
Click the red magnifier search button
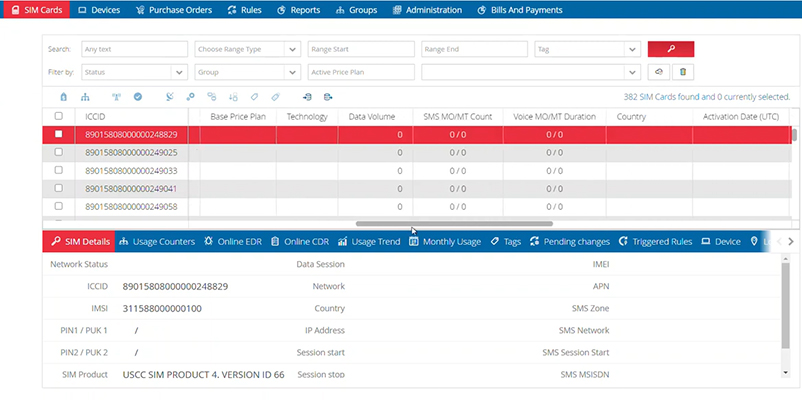tap(670, 49)
